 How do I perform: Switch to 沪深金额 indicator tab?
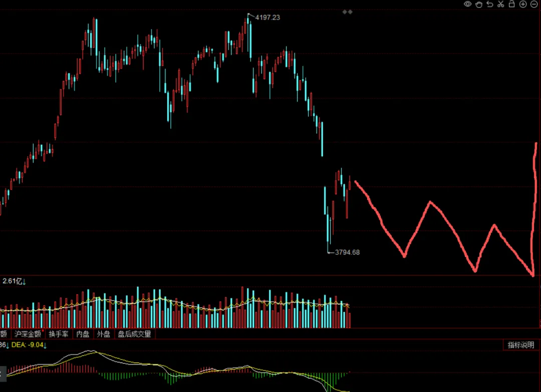(28, 334)
